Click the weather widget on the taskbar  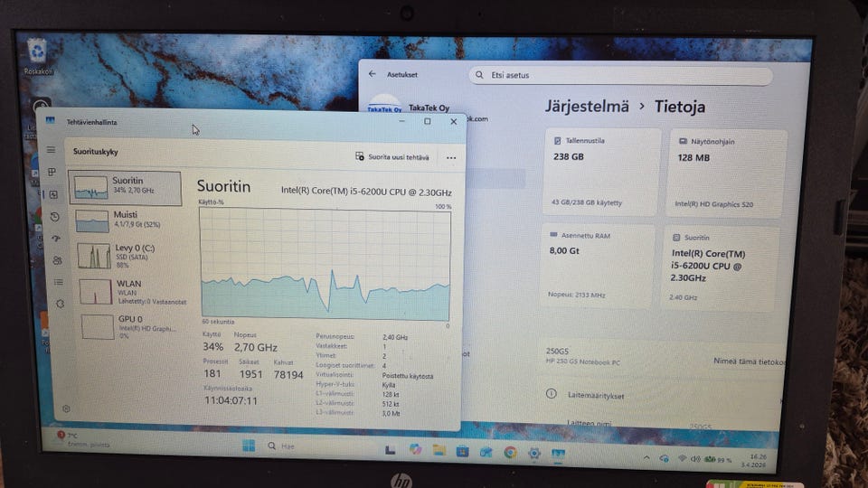point(83,439)
